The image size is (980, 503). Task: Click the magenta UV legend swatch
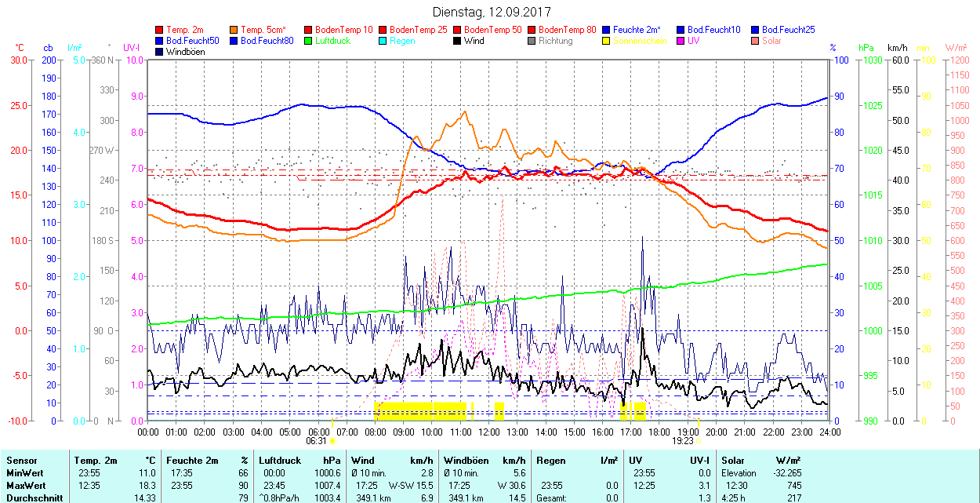[681, 41]
